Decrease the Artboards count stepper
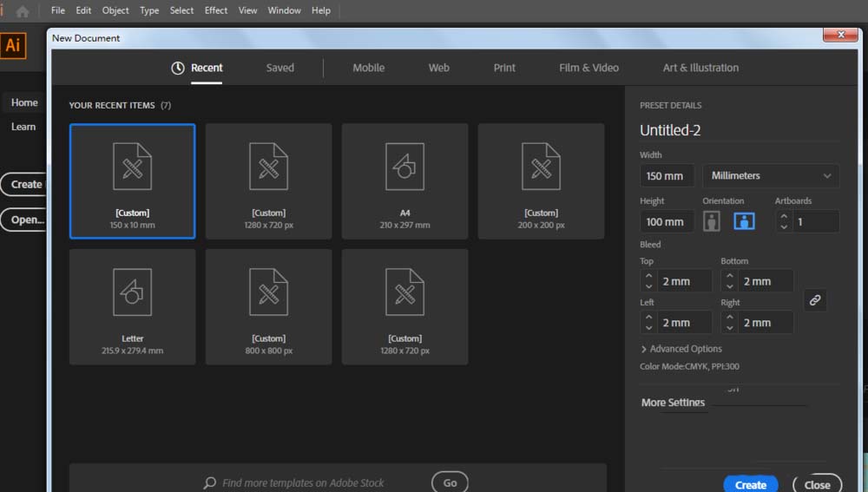 [x=784, y=226]
